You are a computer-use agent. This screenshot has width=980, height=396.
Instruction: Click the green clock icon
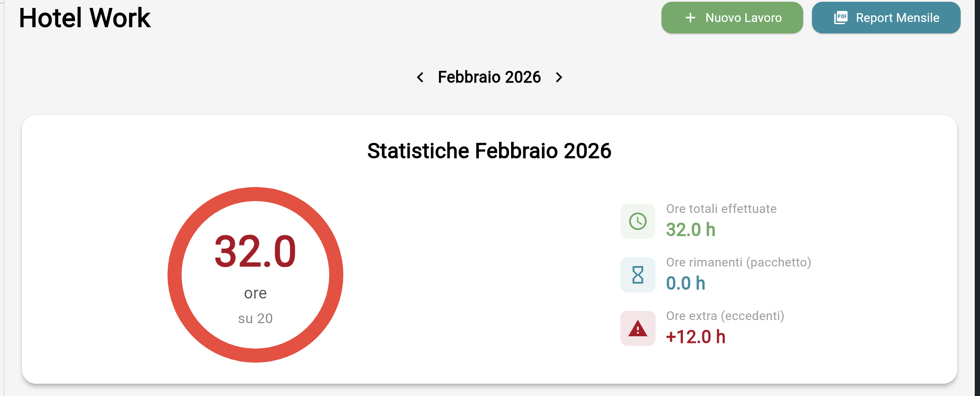pos(638,221)
